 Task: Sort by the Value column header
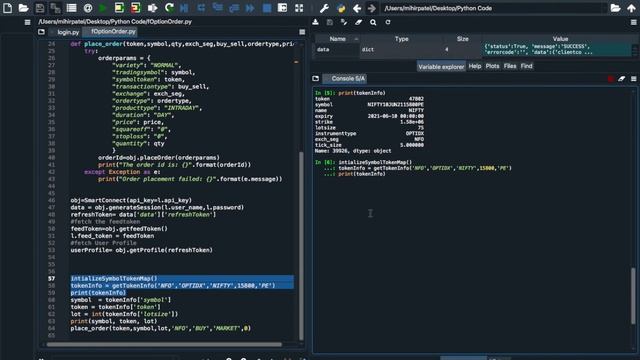(560, 39)
